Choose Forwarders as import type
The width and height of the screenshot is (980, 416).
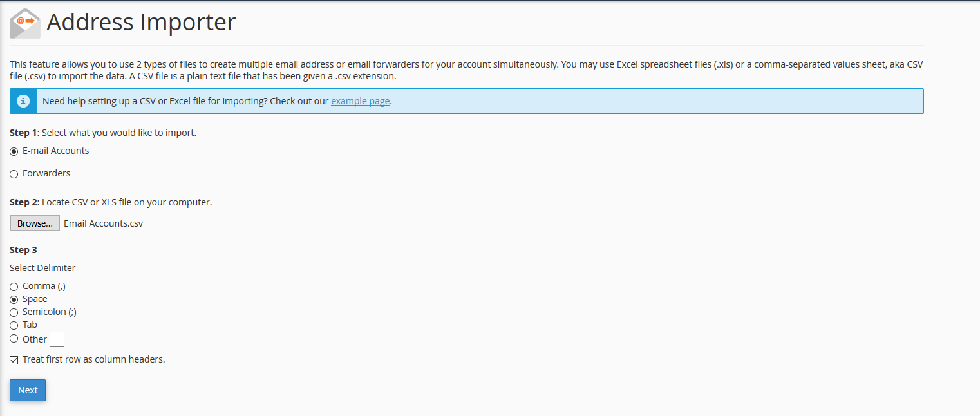pos(14,174)
